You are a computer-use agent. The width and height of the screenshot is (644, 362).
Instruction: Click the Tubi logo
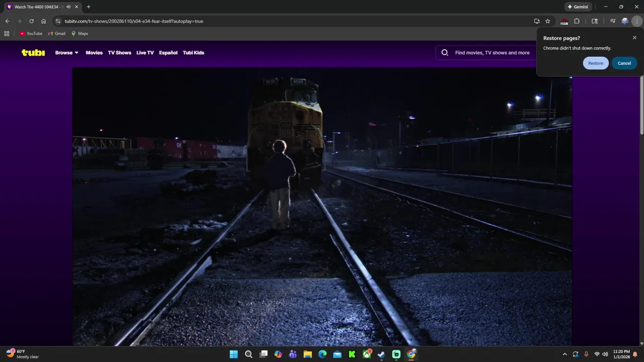tap(33, 53)
